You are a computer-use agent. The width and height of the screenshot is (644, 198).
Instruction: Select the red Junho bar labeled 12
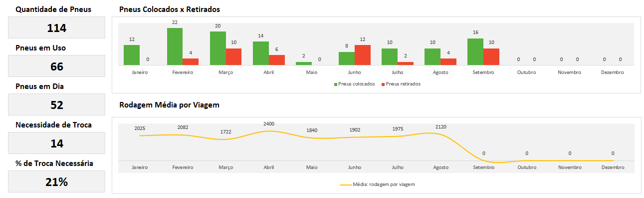point(363,55)
